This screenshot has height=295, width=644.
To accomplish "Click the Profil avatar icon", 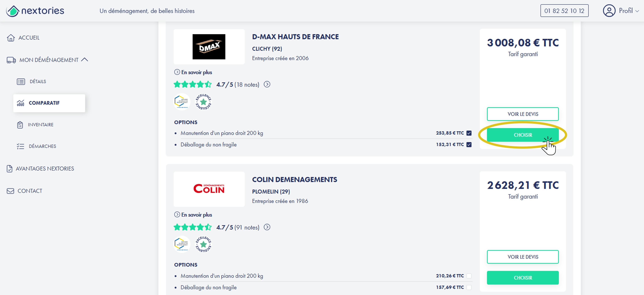I will point(609,11).
